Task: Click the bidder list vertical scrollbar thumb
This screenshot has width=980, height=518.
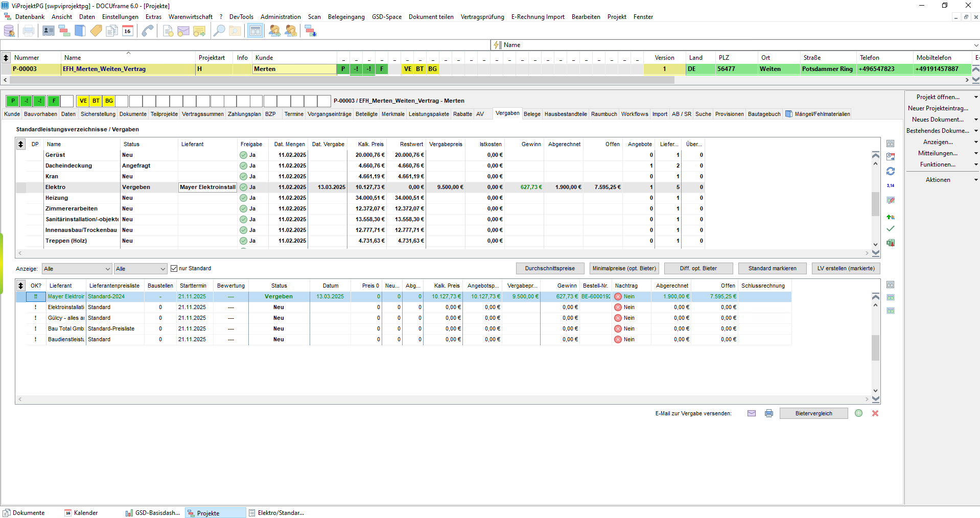Action: point(876,348)
